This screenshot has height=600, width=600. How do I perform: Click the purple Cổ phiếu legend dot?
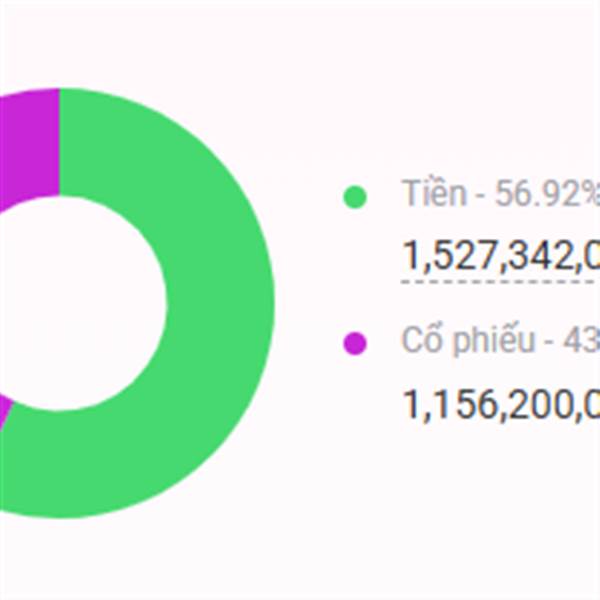point(355,343)
